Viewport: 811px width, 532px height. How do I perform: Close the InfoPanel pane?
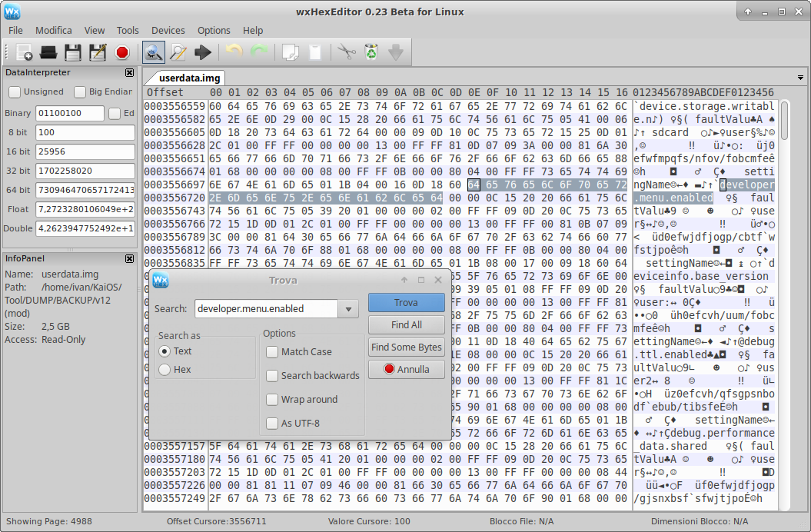pyautogui.click(x=129, y=259)
